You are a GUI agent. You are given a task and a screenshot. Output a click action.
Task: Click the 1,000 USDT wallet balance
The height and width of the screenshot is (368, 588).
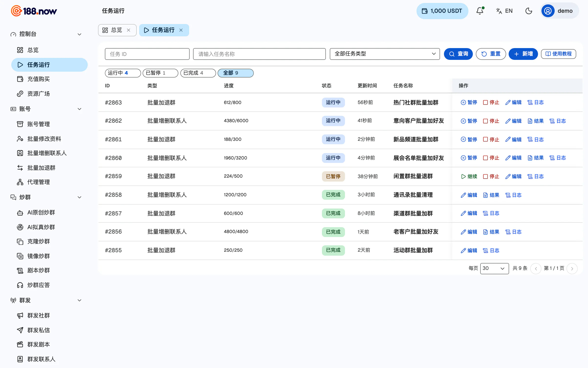click(442, 11)
